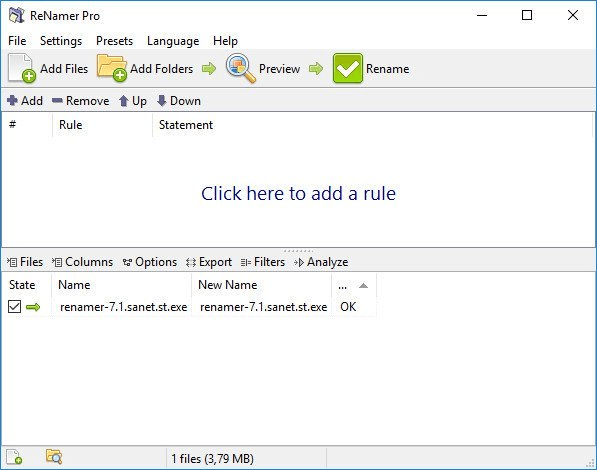Sort files by Name column header
597x470 pixels.
pyautogui.click(x=121, y=285)
